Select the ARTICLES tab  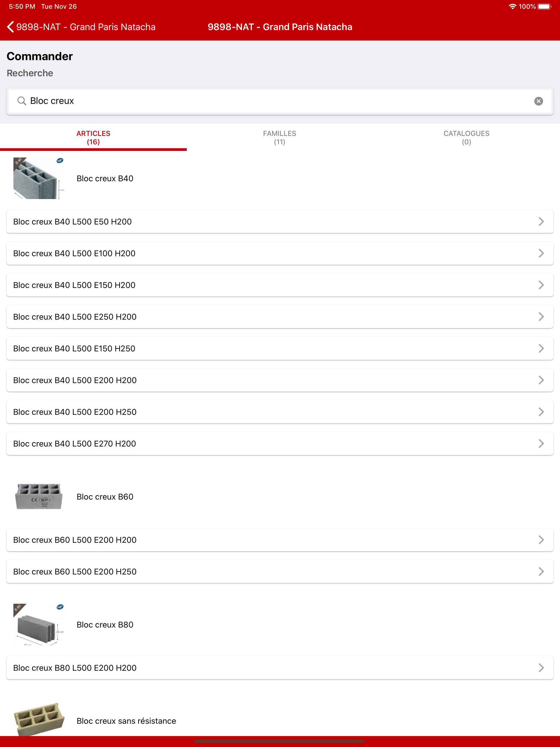pyautogui.click(x=93, y=138)
